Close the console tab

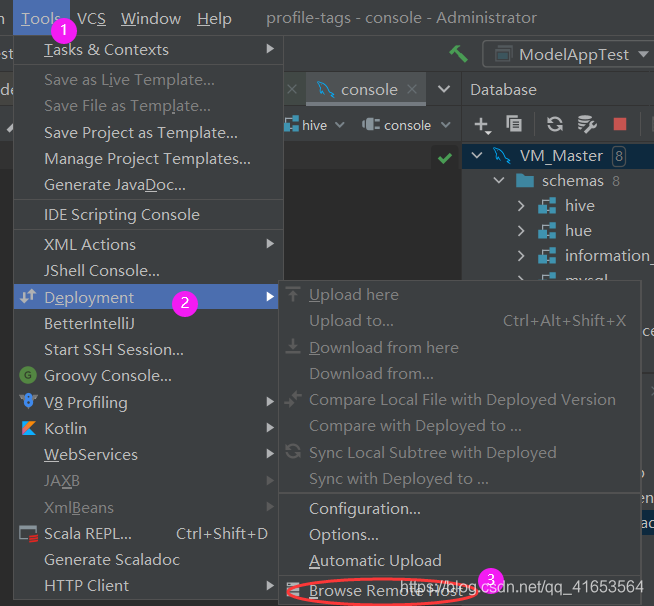(x=412, y=89)
